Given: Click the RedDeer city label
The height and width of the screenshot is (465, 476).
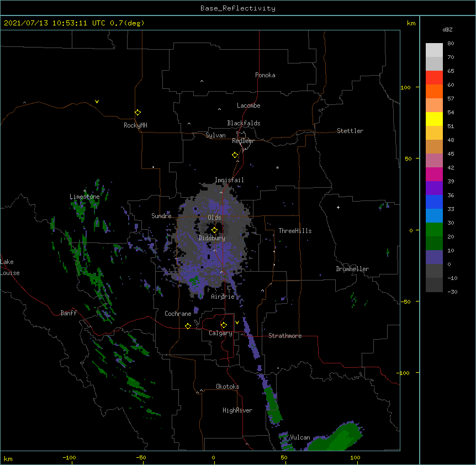Looking at the screenshot, I should coord(243,141).
